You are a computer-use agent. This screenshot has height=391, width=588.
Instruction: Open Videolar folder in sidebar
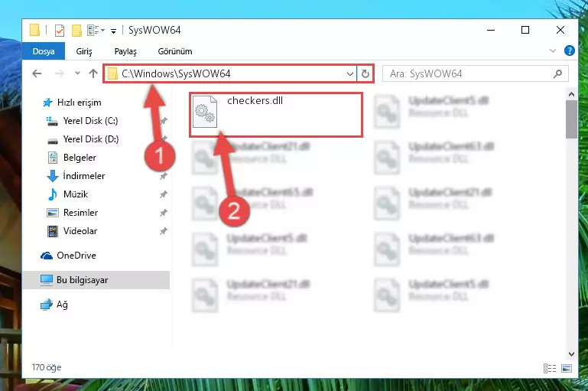[80, 231]
